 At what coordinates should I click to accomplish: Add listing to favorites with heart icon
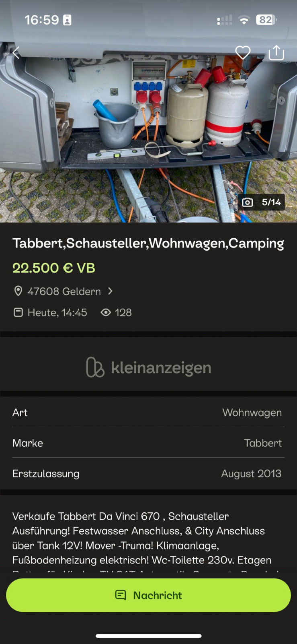pyautogui.click(x=243, y=53)
